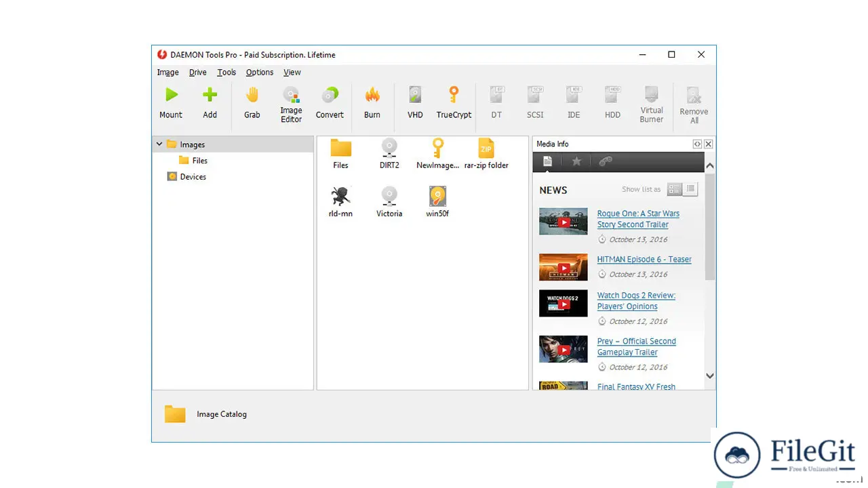Open the news document tab icon
Image resolution: width=868 pixels, height=488 pixels.
547,161
